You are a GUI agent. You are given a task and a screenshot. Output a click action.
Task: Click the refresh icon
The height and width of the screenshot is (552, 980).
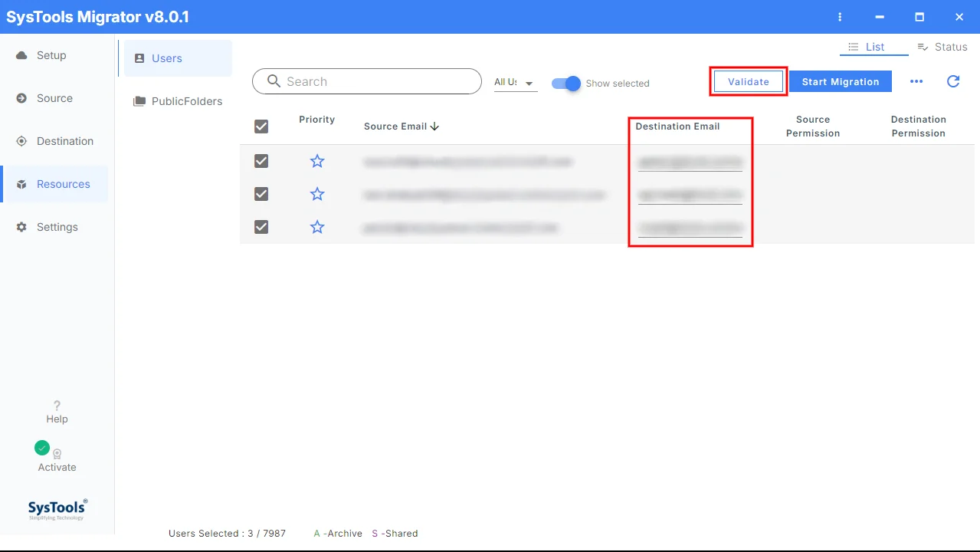point(953,81)
